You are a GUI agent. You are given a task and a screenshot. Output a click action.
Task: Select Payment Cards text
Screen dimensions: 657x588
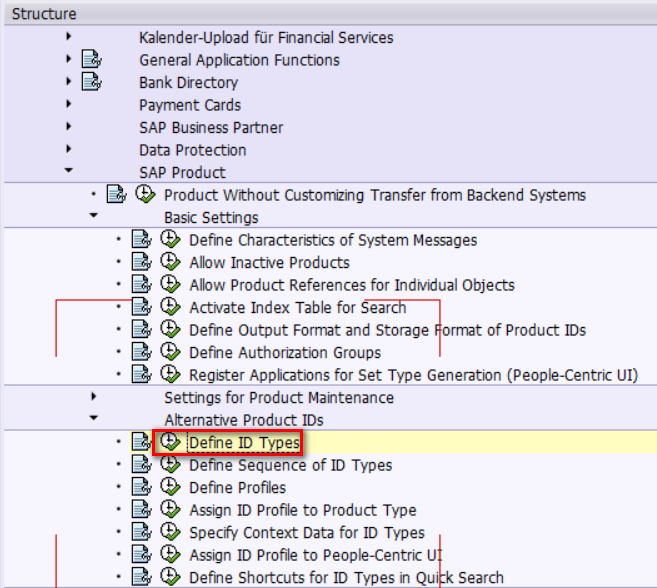(190, 105)
